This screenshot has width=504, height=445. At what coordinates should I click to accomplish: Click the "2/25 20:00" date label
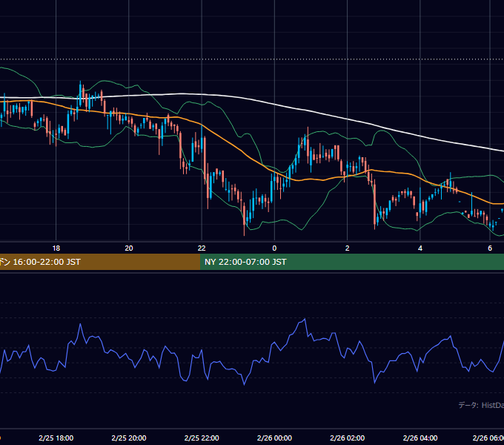(x=129, y=438)
